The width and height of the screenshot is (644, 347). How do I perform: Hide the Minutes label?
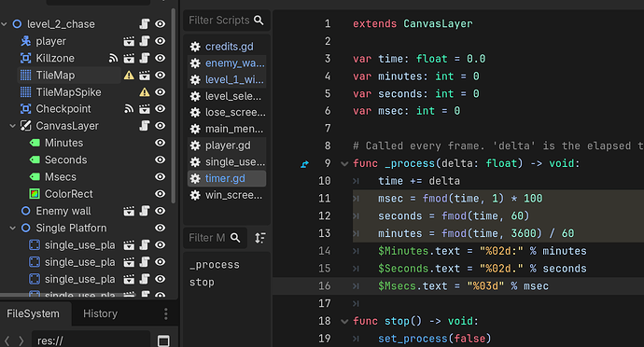[161, 143]
